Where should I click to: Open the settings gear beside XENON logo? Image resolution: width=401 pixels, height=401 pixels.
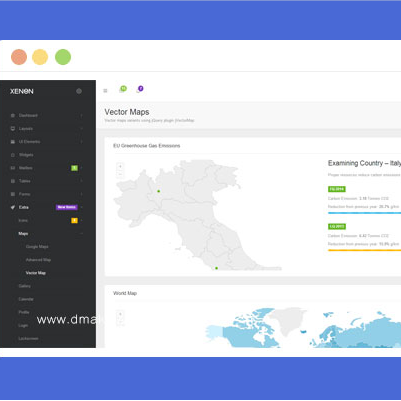tap(79, 91)
